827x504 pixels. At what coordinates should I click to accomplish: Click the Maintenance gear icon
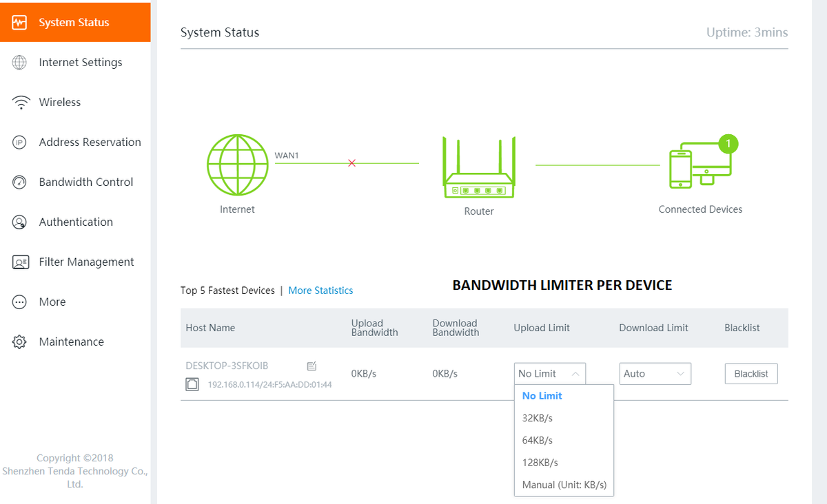[20, 342]
